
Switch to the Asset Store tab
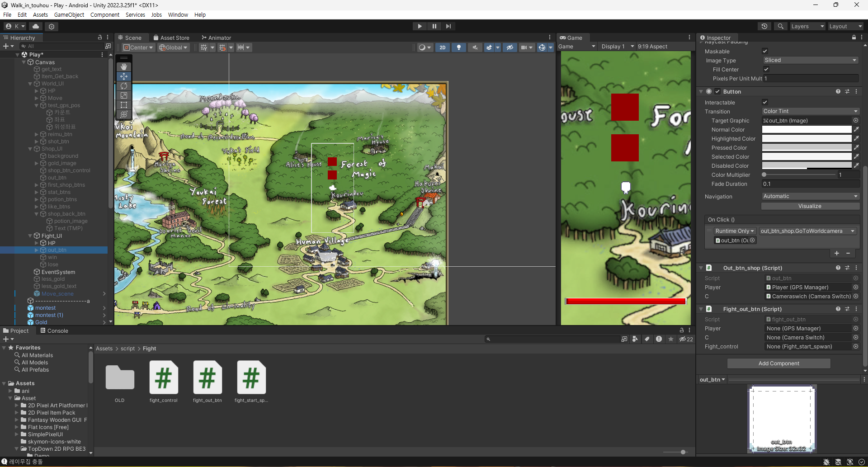[x=171, y=38]
